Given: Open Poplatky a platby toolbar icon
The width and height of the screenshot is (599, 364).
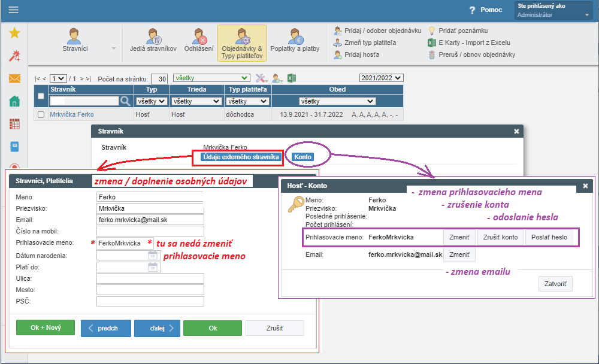Looking at the screenshot, I should (x=295, y=41).
